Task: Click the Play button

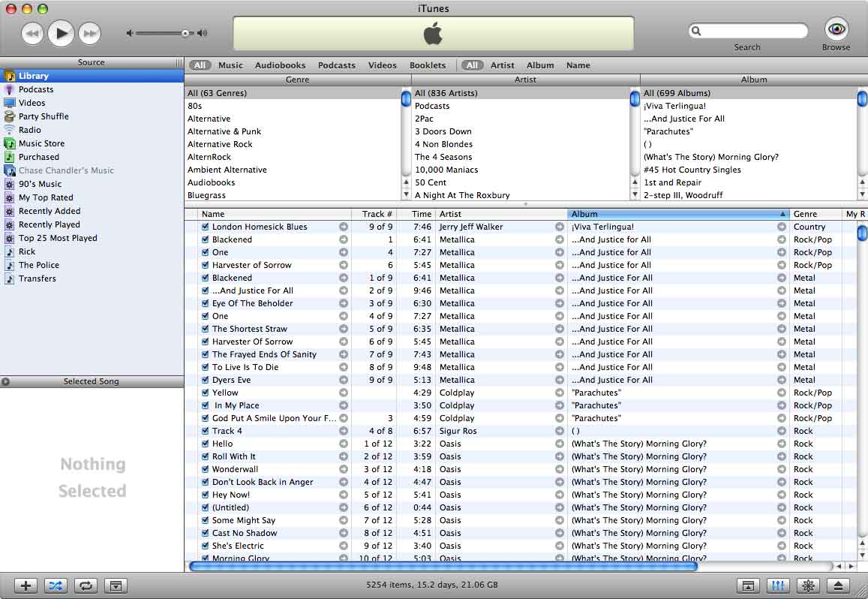Action: (x=61, y=33)
